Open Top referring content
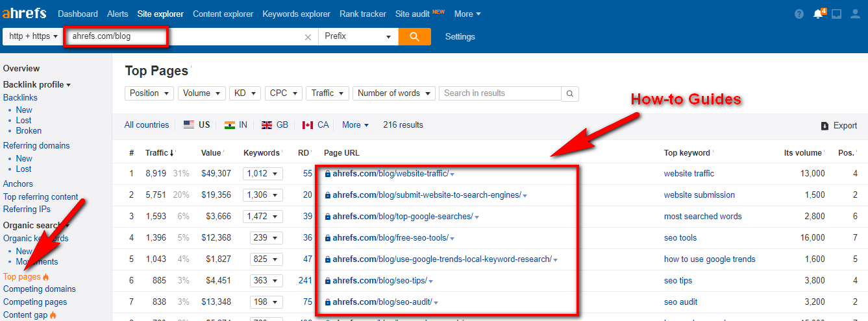 coord(41,197)
